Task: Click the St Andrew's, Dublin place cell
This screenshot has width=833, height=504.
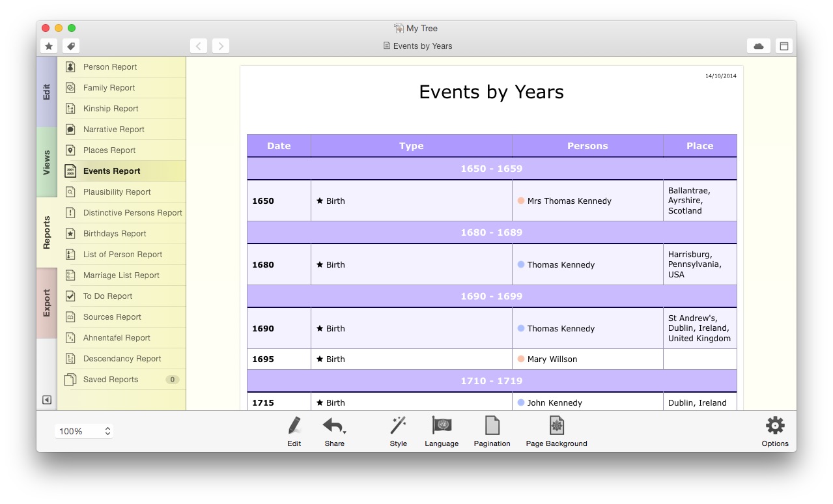Action: [700, 328]
